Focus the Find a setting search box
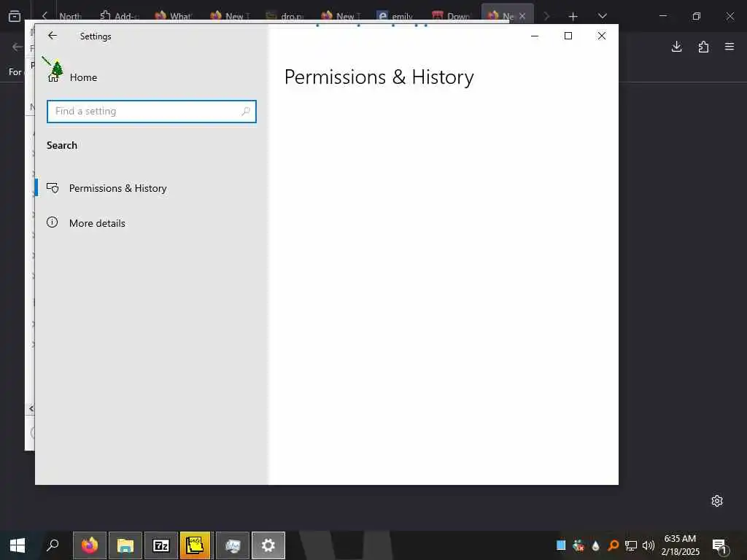 point(152,111)
